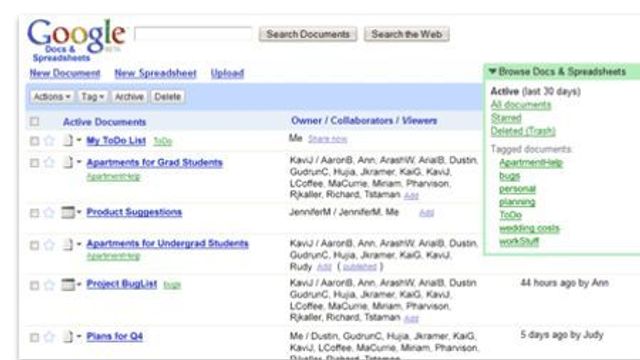Click the Active Documents column header
640x360 pixels.
tap(104, 122)
